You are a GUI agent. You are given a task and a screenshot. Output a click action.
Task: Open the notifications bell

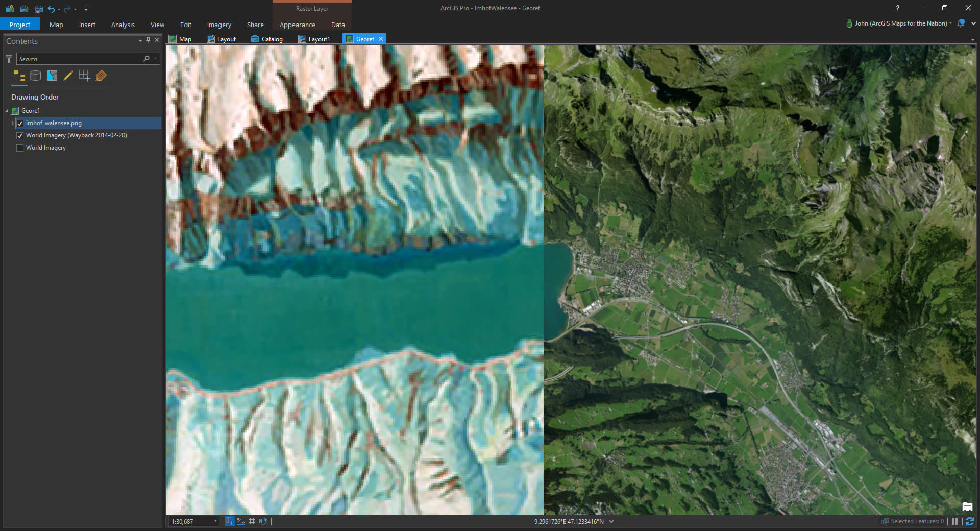tap(961, 23)
